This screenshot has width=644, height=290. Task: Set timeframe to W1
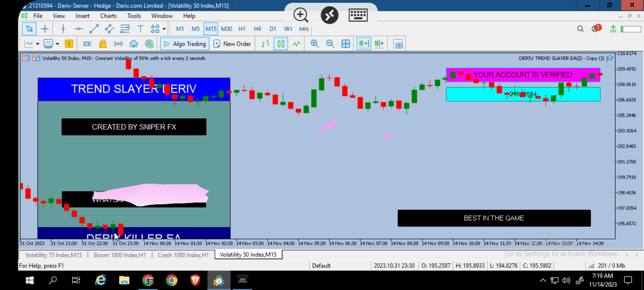click(x=288, y=29)
